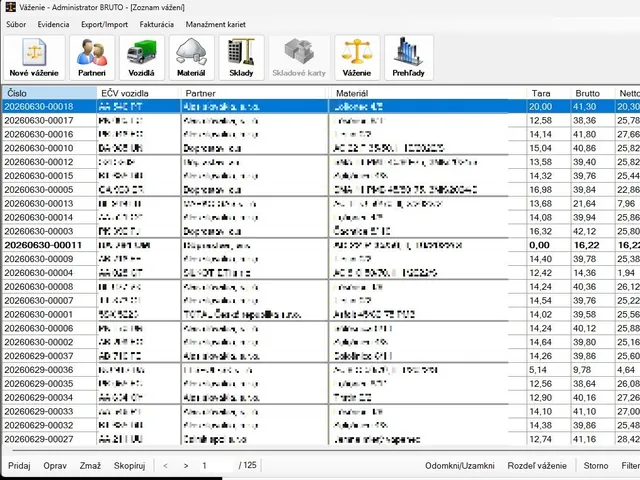
Task: Open the Materiál toolbar icon
Action: coord(191,58)
